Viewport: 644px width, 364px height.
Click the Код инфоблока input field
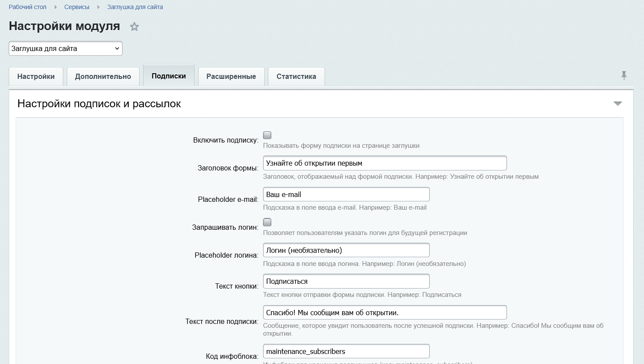(346, 351)
